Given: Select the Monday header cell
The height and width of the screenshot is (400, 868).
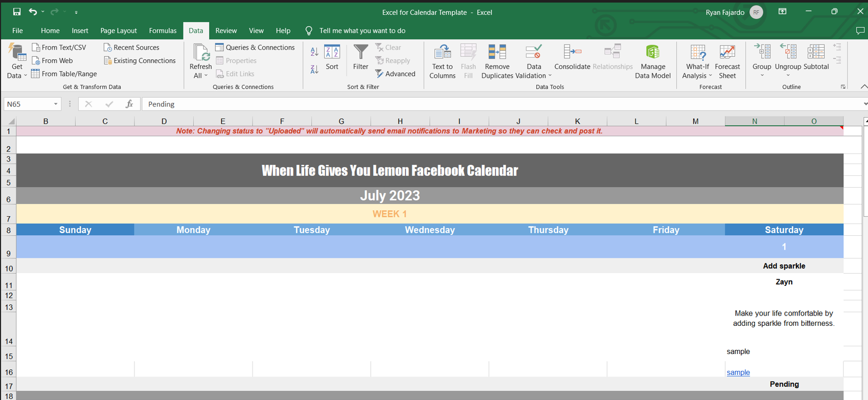Looking at the screenshot, I should [193, 230].
